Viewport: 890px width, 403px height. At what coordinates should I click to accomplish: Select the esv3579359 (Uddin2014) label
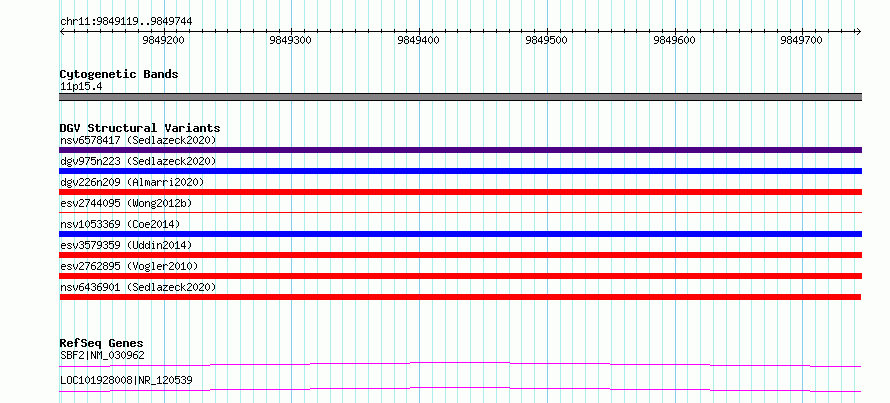coord(126,245)
